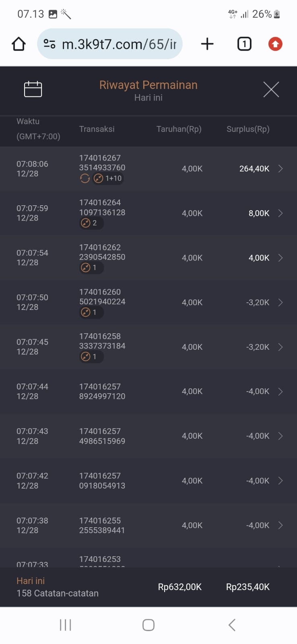Tap the respin circular arrows icon in first row
The image size is (297, 644).
coord(85,178)
